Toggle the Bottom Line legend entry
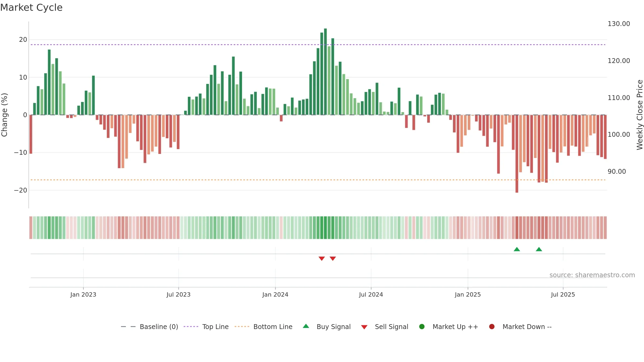 (x=263, y=327)
